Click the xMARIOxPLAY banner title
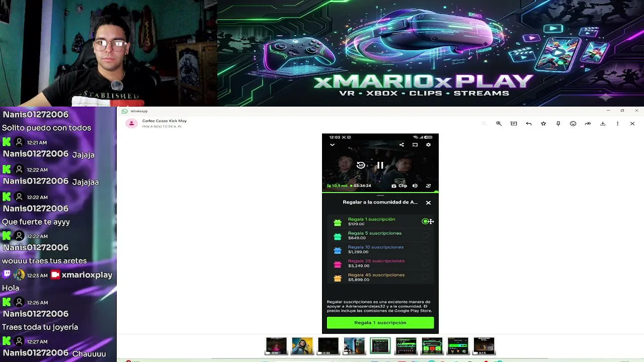This screenshot has width=644, height=362. click(x=424, y=80)
